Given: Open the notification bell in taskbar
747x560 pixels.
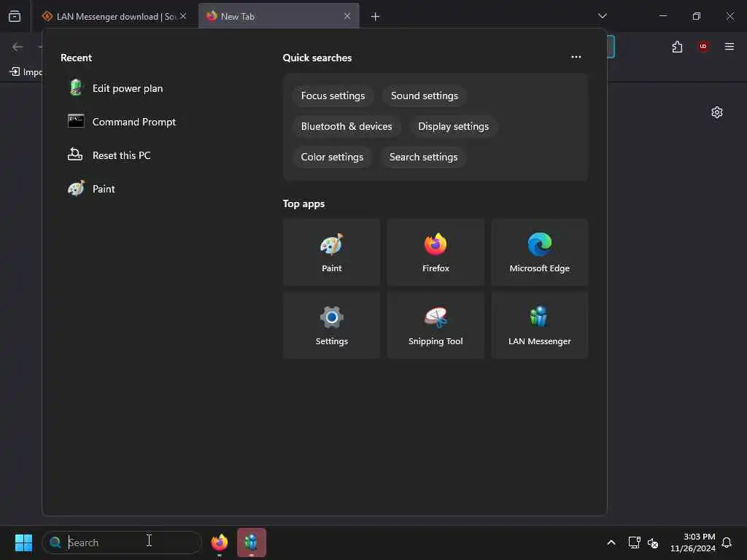Looking at the screenshot, I should coord(727,542).
